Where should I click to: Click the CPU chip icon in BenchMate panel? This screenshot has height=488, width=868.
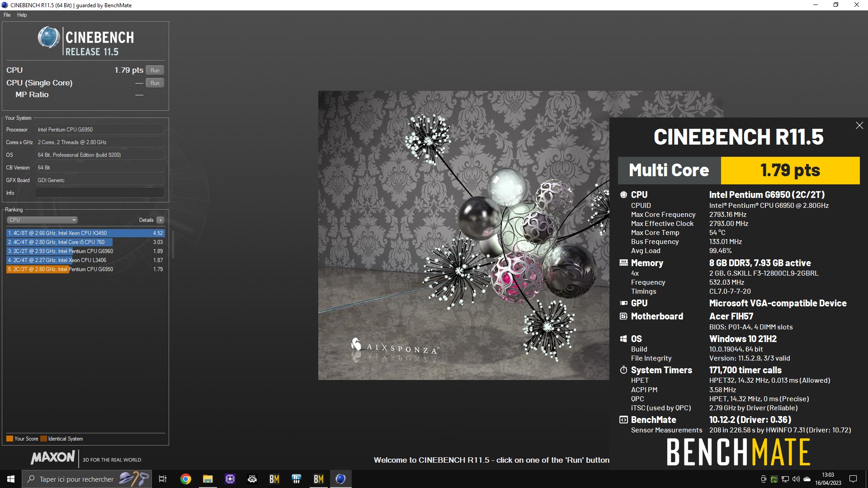[x=623, y=195]
